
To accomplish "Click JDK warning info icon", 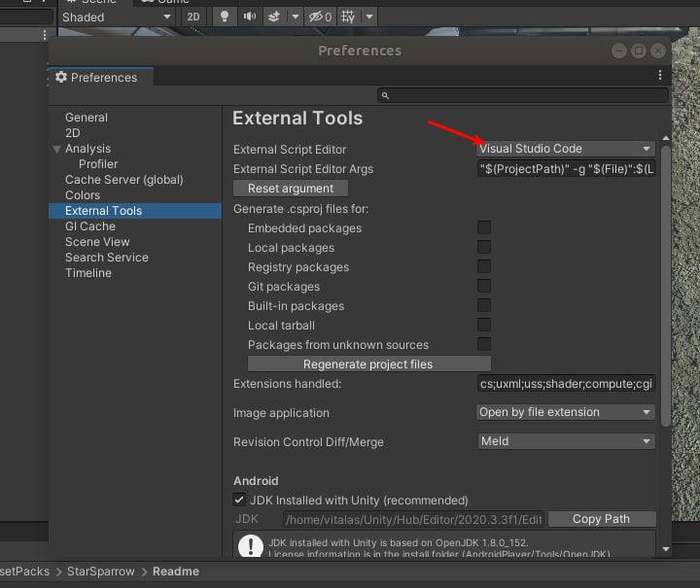I will 251,545.
